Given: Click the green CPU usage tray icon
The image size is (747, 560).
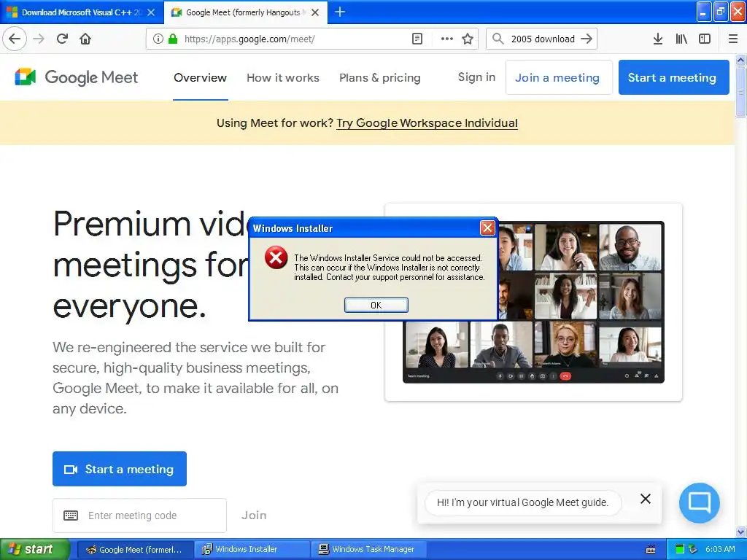Looking at the screenshot, I should (680, 550).
